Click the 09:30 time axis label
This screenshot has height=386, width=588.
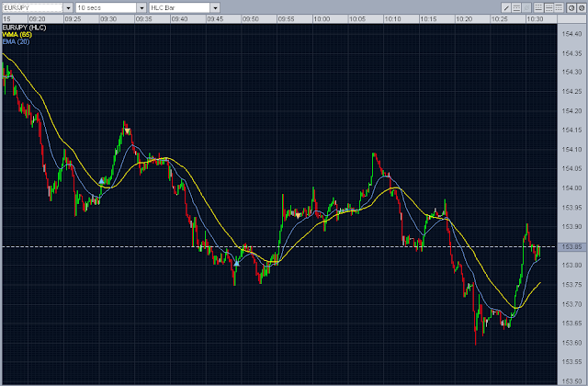click(x=108, y=19)
